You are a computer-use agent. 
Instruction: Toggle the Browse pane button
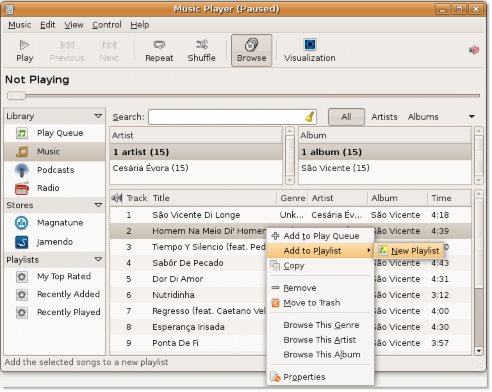pos(251,51)
